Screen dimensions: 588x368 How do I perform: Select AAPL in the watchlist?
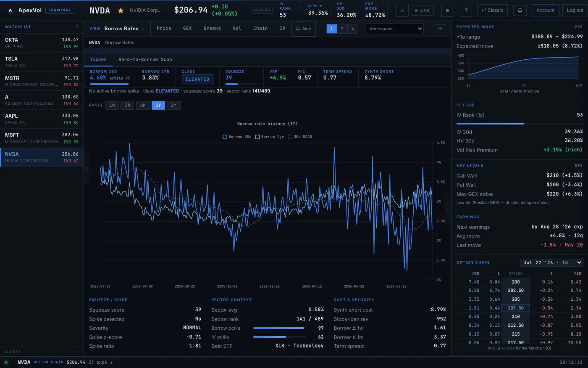point(42,119)
